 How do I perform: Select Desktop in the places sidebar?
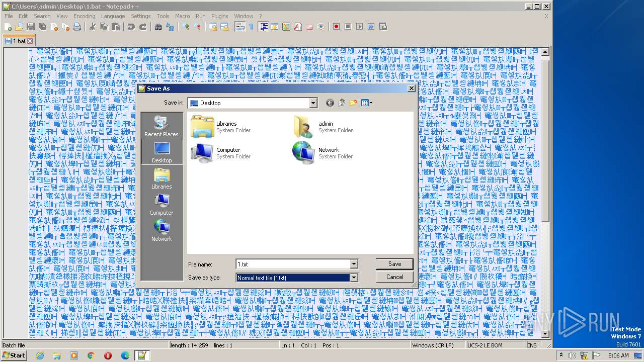[x=162, y=152]
